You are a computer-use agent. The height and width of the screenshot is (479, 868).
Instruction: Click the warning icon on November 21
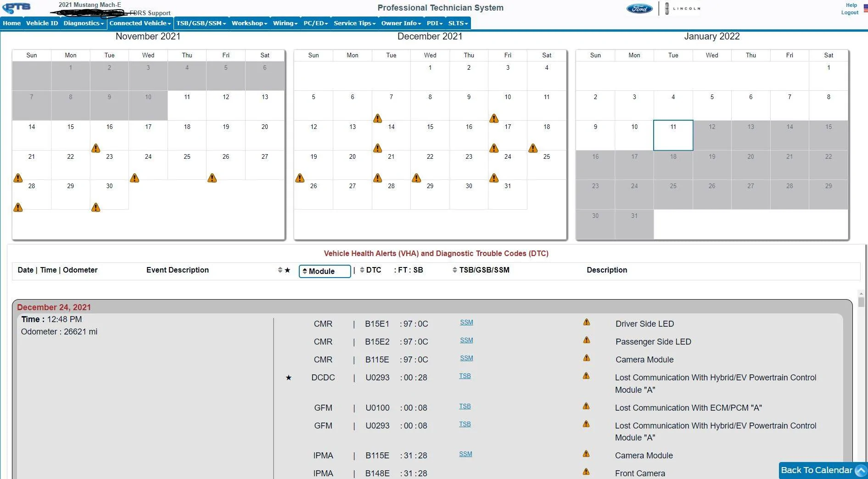coord(18,178)
